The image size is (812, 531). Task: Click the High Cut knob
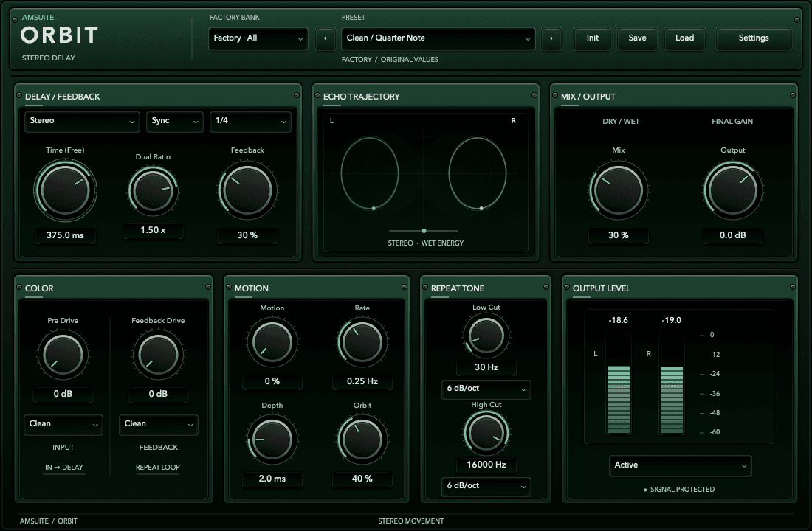[x=486, y=433]
